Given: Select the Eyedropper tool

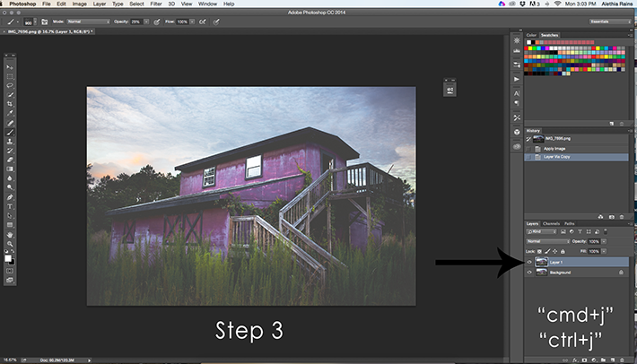Looking at the screenshot, I should point(10,113).
